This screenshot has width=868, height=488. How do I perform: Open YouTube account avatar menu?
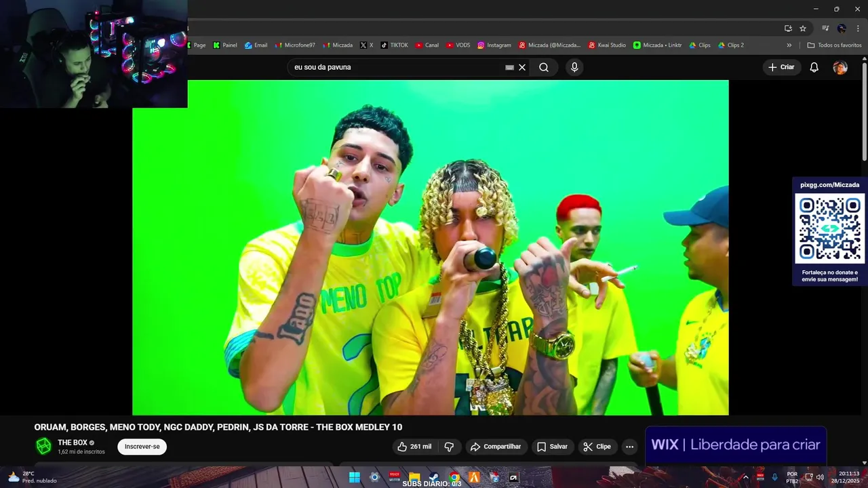point(840,67)
